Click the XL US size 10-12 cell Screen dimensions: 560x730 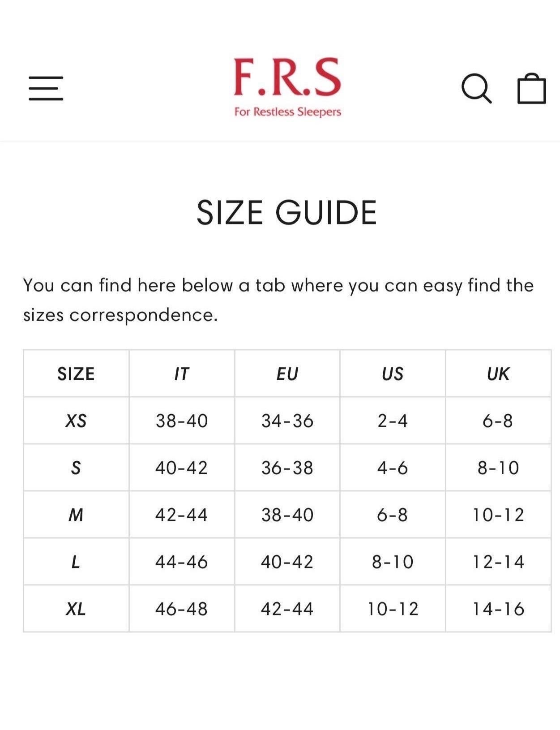[393, 609]
